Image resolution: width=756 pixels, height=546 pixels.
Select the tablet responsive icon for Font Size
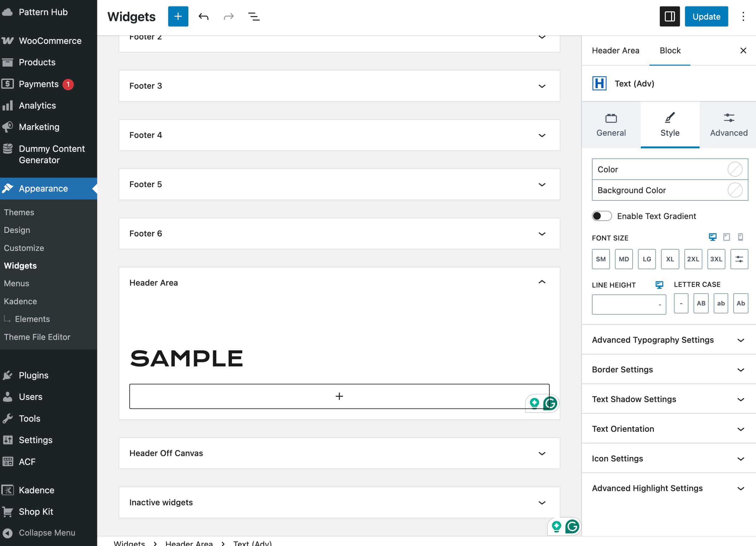[x=726, y=237]
